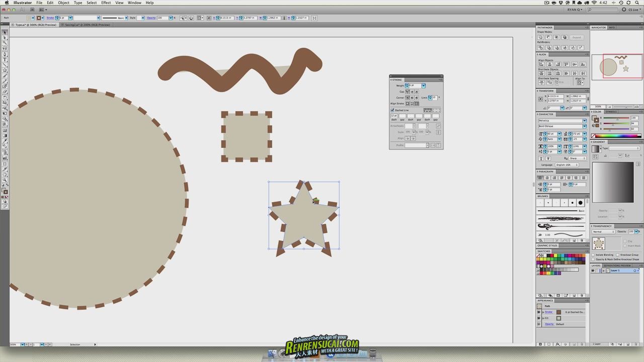This screenshot has height=362, width=644.
Task: Click Unite shape mode in Pathfinder
Action: (x=540, y=37)
